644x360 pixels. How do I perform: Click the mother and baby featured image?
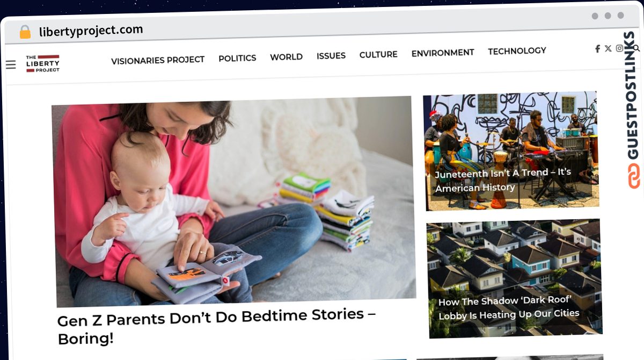click(233, 201)
